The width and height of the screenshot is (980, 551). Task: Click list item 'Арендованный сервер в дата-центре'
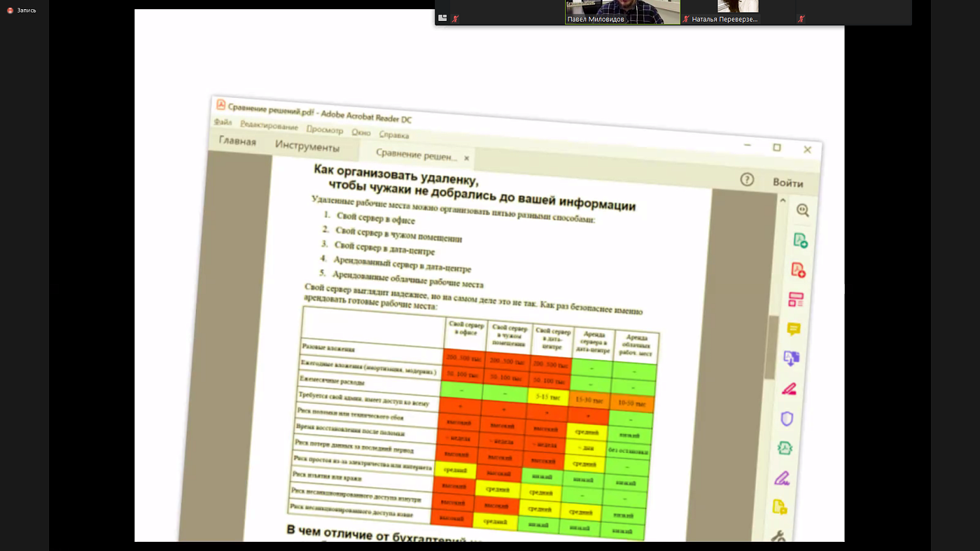tap(402, 264)
